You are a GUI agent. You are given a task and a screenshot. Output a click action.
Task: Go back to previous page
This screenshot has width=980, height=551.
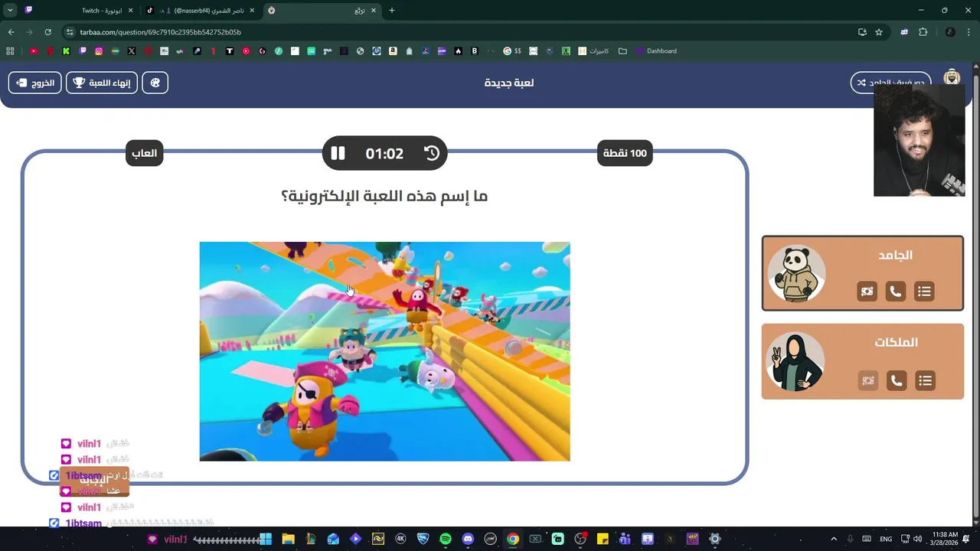pyautogui.click(x=11, y=32)
